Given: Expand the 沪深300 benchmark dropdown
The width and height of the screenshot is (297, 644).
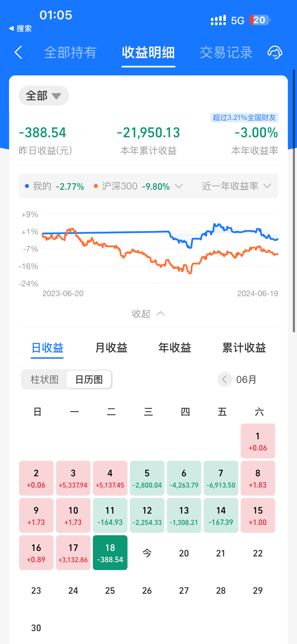Looking at the screenshot, I should pyautogui.click(x=179, y=186).
